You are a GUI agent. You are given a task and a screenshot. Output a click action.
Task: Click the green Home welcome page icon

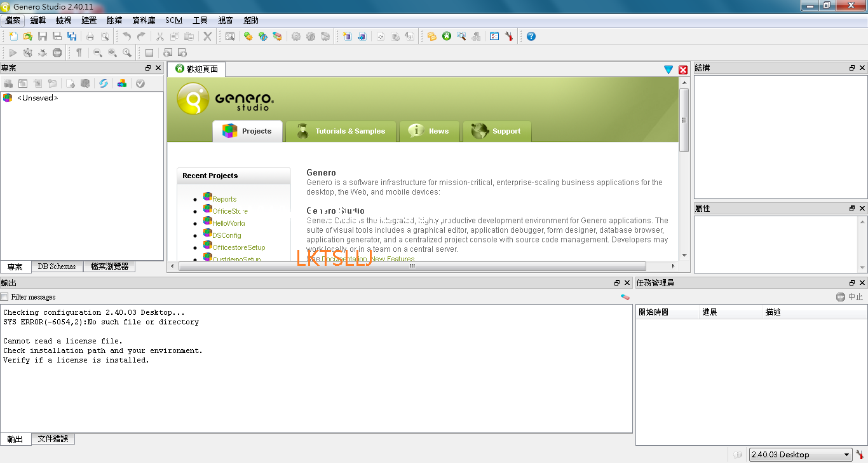point(447,36)
